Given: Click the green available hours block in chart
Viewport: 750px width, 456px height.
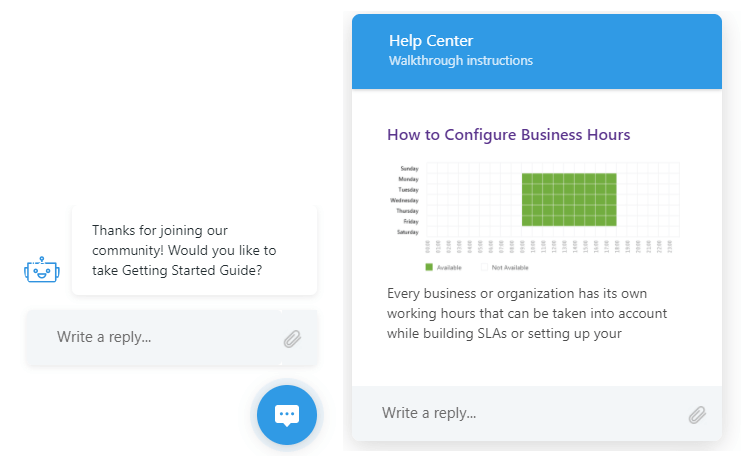Looking at the screenshot, I should [x=568, y=199].
